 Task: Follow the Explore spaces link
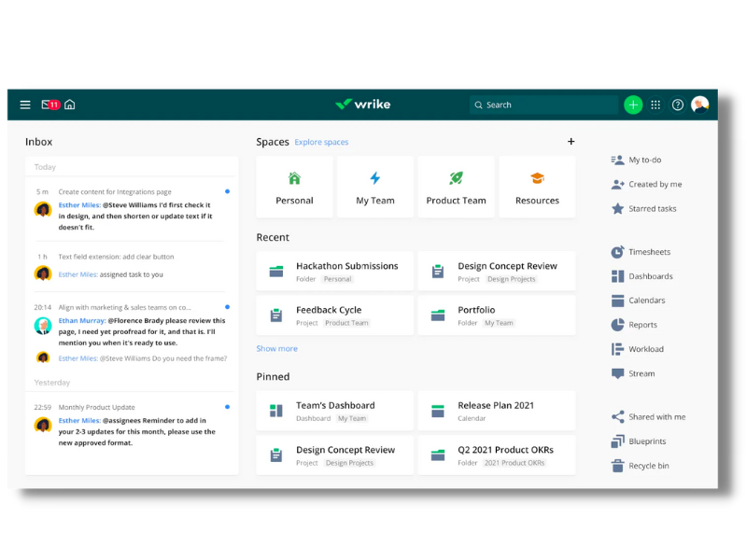pos(321,142)
